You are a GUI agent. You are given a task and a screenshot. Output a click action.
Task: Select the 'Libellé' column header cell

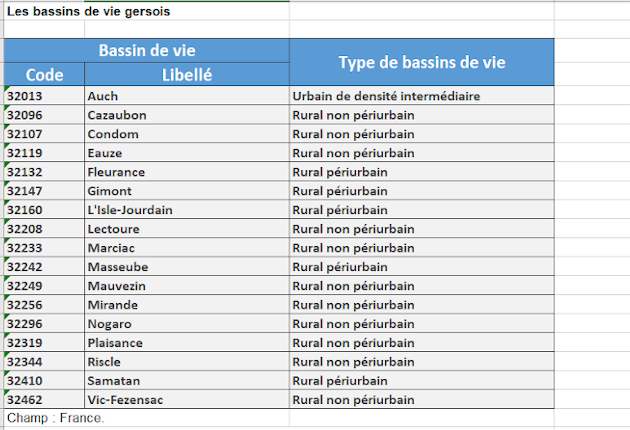click(186, 74)
